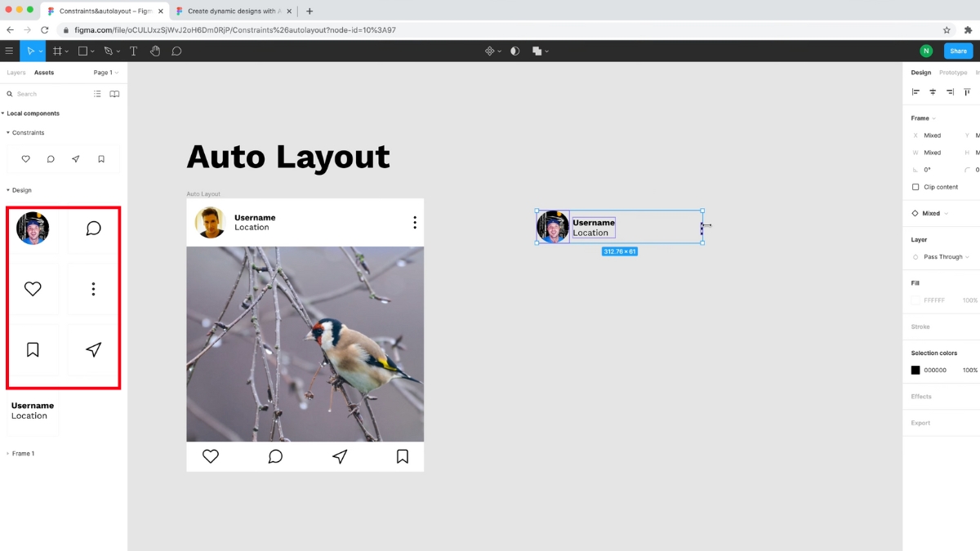Switch to 'Create dynamic designs' browser tab

tap(234, 11)
